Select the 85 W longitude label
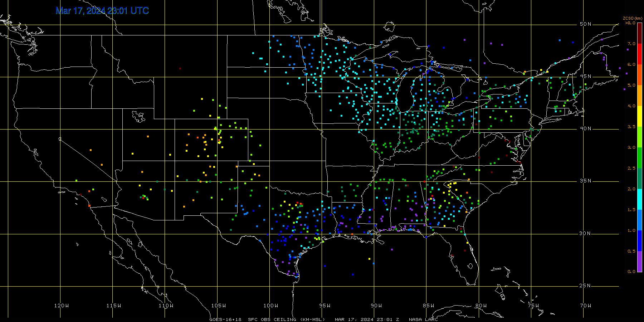Image resolution: width=644 pixels, height=322 pixels. [x=429, y=306]
